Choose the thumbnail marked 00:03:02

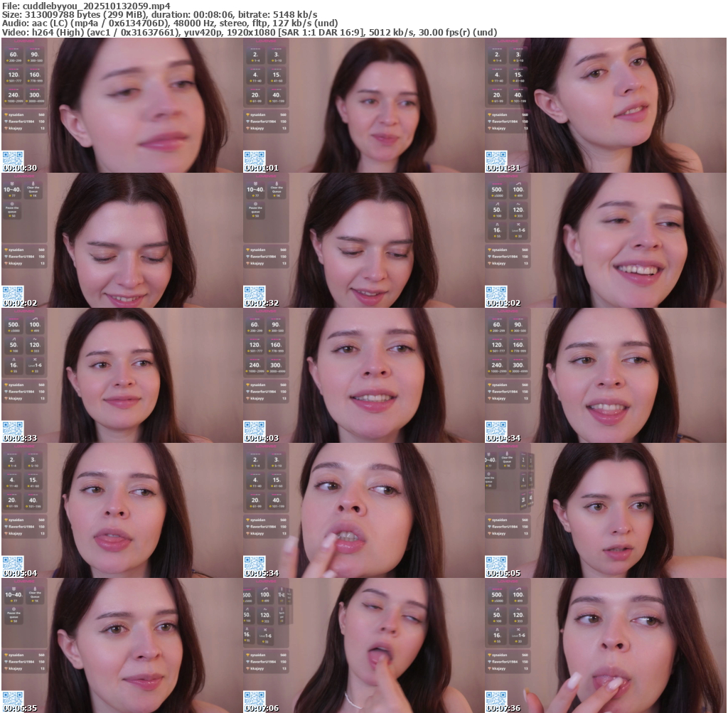pyautogui.click(x=606, y=240)
